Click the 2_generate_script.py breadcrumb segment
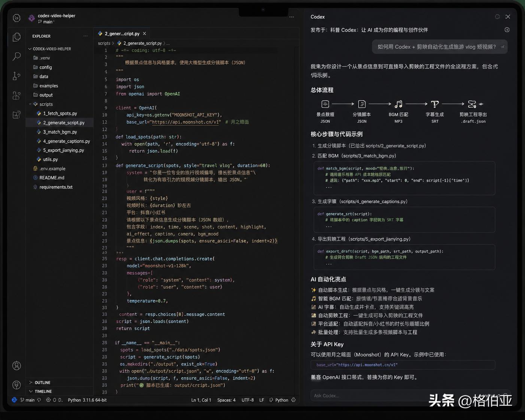The image size is (525, 420). coord(142,43)
